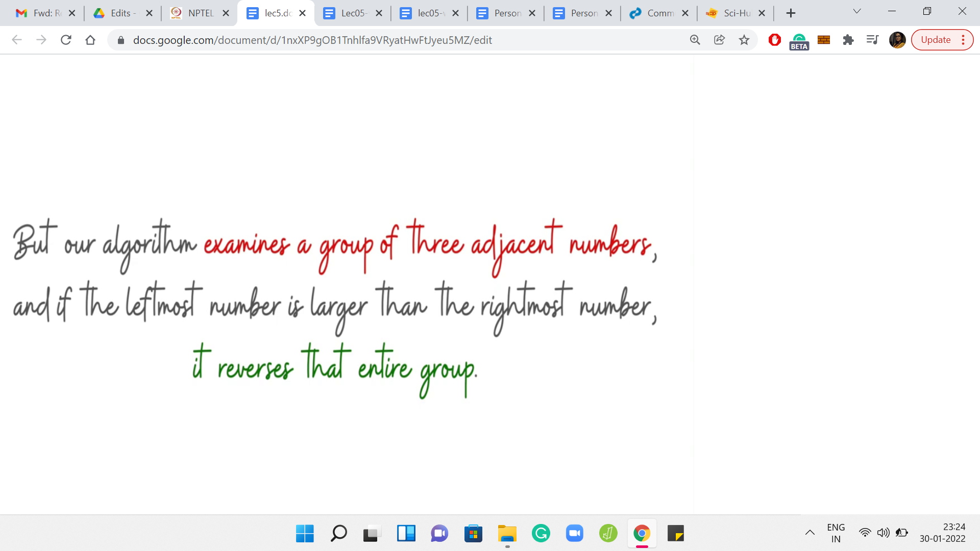Open the Chrome profile avatar
The image size is (980, 551).
point(897,40)
